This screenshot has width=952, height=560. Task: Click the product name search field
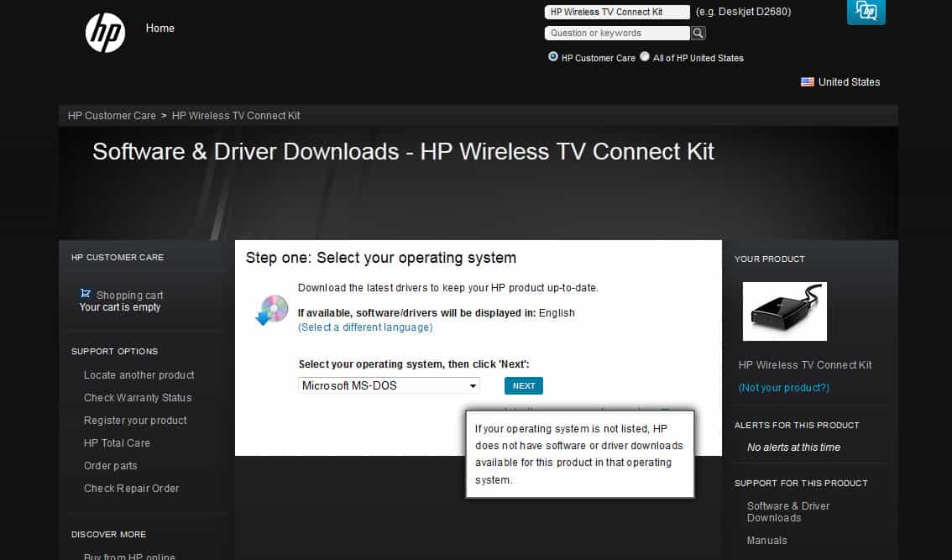point(617,12)
